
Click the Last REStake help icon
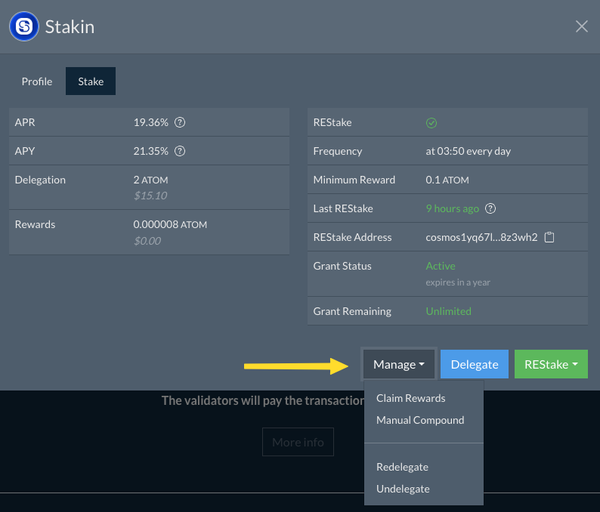click(491, 209)
